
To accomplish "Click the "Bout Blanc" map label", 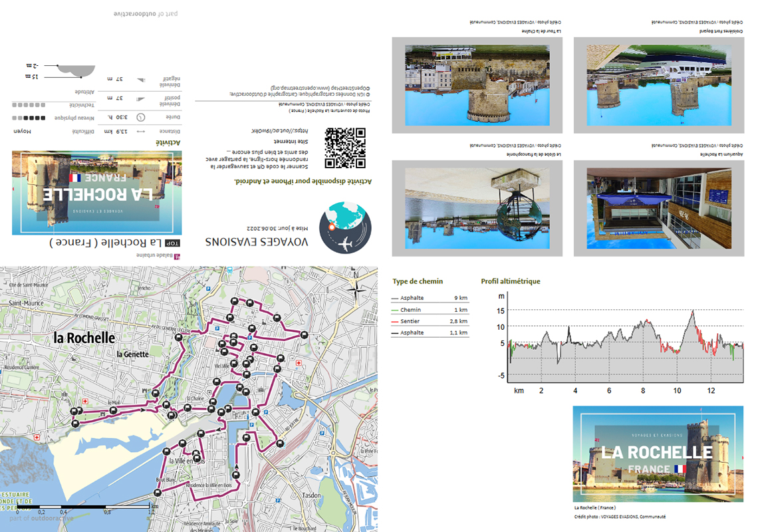I will tap(166, 479).
